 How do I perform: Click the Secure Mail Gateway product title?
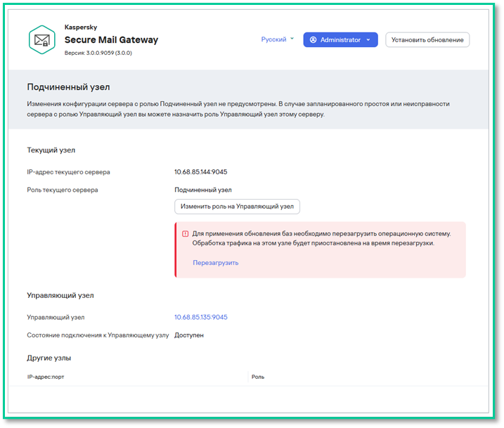pyautogui.click(x=111, y=40)
